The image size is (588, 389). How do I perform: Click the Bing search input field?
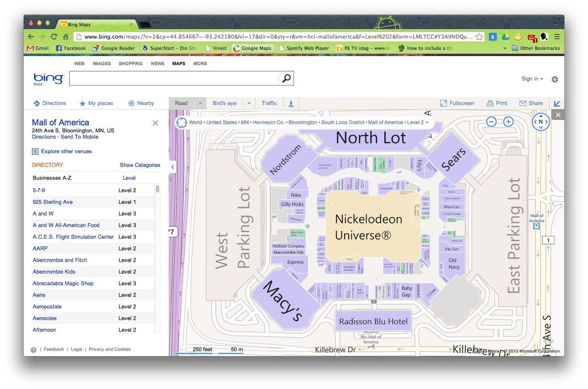point(174,79)
